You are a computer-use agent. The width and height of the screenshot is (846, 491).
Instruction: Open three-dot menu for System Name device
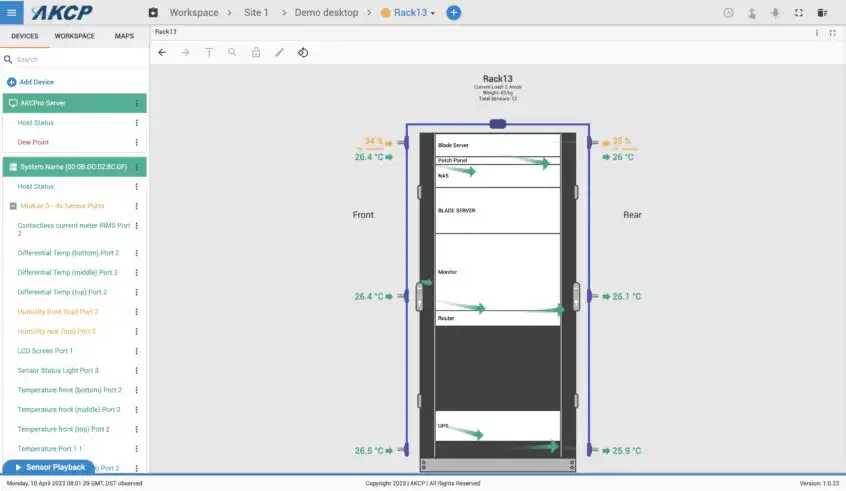pyautogui.click(x=137, y=167)
